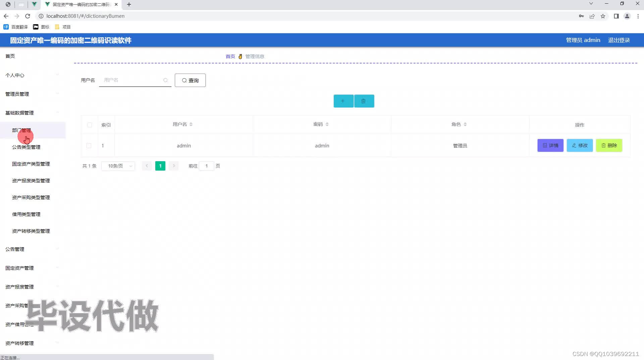Open the 百度翻译 bookmark
Viewport: 644px width, 360px height.
[16, 27]
